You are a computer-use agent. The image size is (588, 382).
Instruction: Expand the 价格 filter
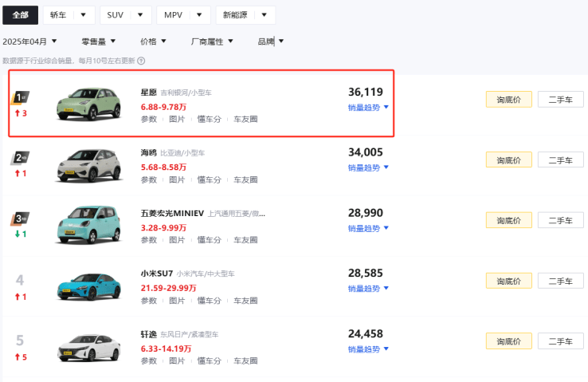[x=153, y=41]
